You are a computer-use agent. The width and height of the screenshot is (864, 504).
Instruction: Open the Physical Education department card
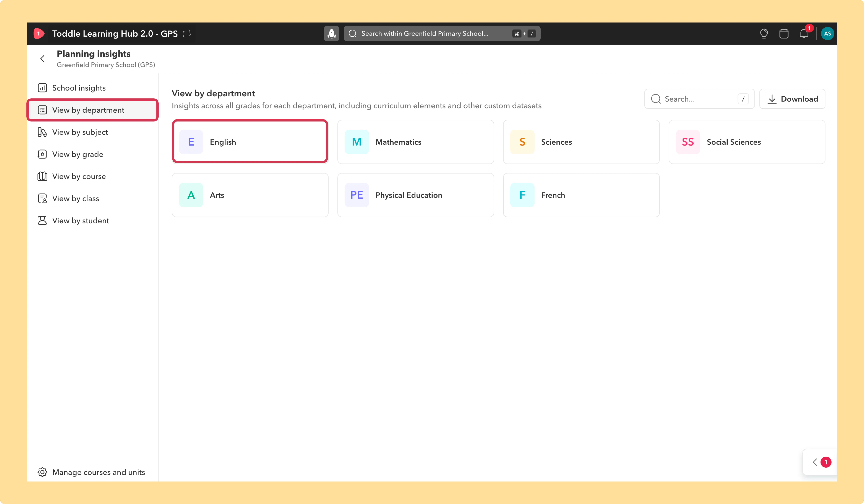coord(416,195)
